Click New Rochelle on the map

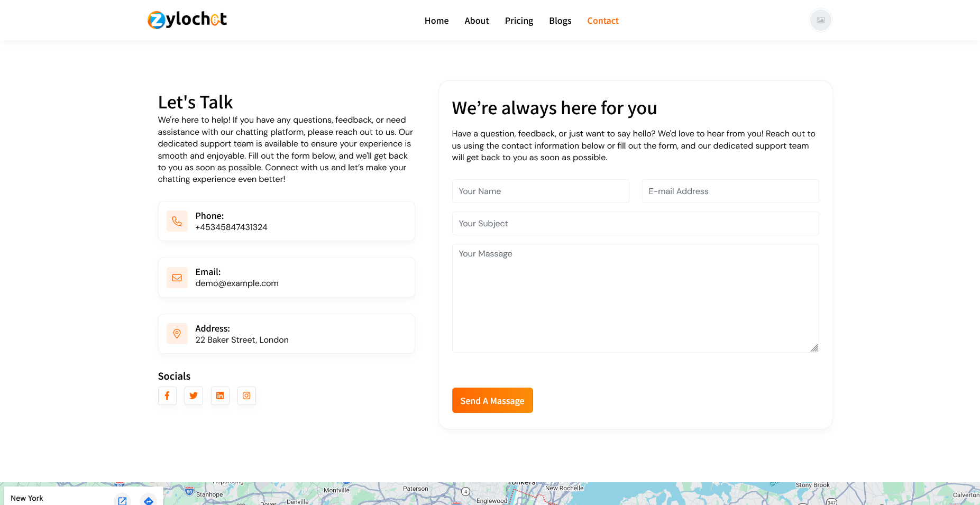coord(564,488)
